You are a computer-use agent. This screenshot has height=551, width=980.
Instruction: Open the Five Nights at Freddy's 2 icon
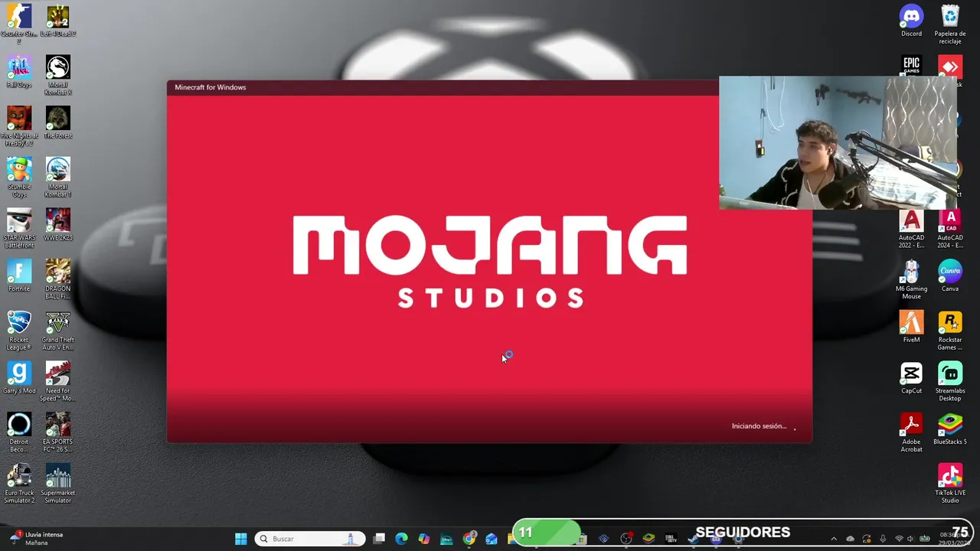[19, 126]
